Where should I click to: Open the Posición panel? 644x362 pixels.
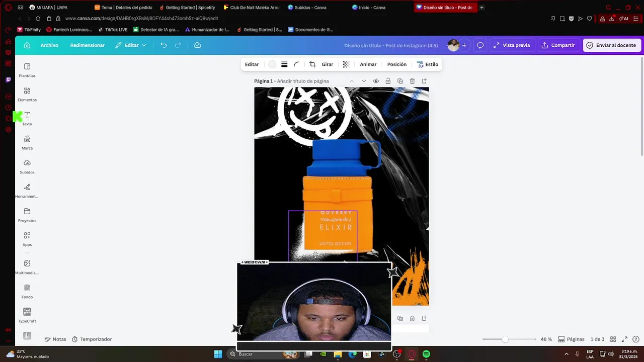coord(397,64)
